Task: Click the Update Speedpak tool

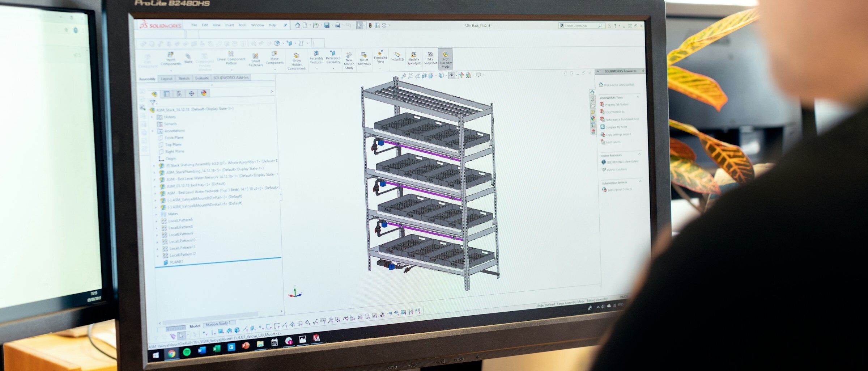Action: 414,59
